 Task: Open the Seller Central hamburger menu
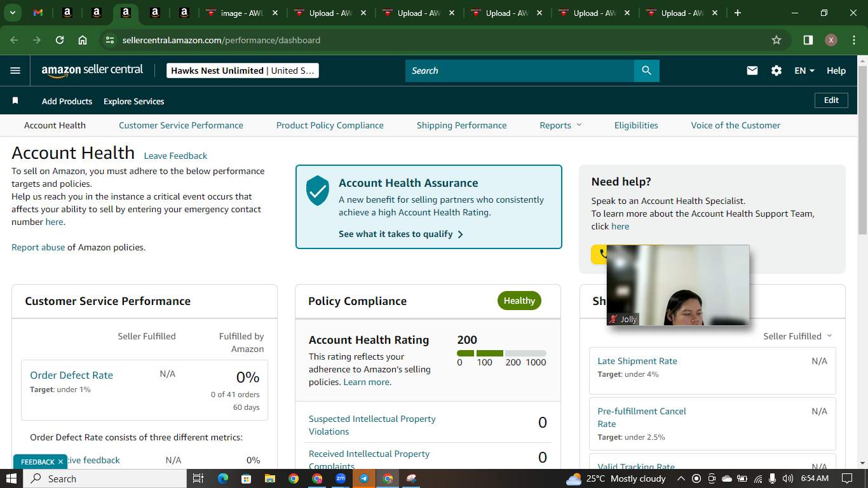click(x=15, y=71)
